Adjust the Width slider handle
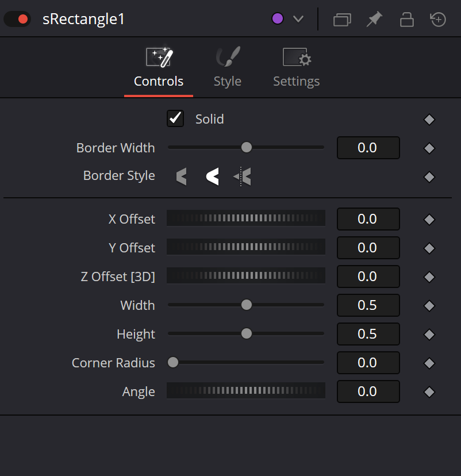Screen dimensions: 461x476 point(247,305)
